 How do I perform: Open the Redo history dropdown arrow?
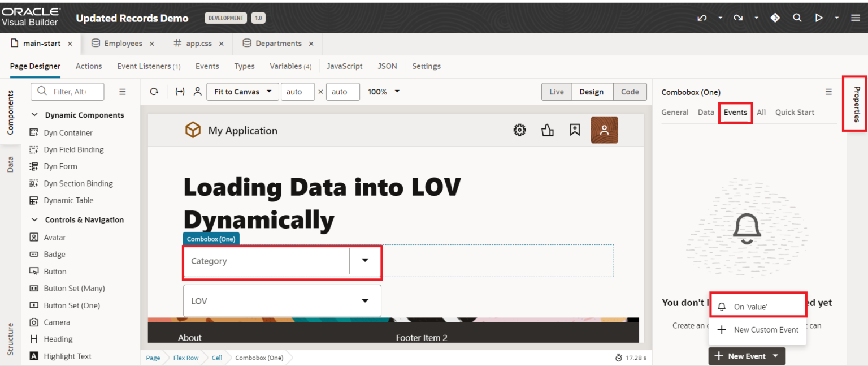click(x=756, y=18)
